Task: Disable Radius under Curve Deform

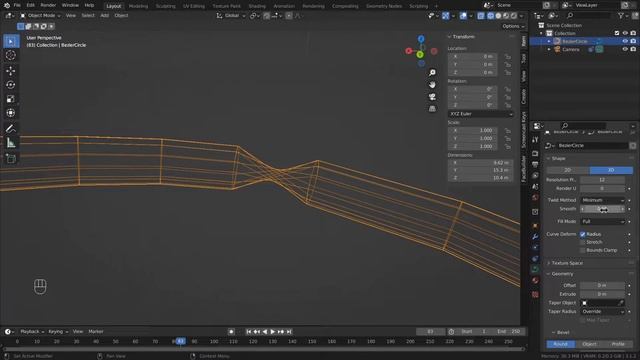Action: 582,234
